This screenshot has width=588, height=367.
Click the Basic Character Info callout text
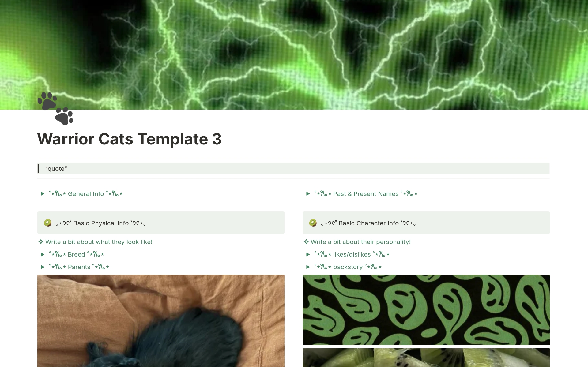368,223
